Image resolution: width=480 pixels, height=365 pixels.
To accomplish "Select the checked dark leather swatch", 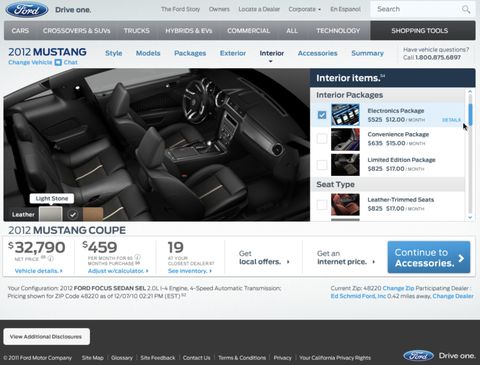I will (72, 214).
